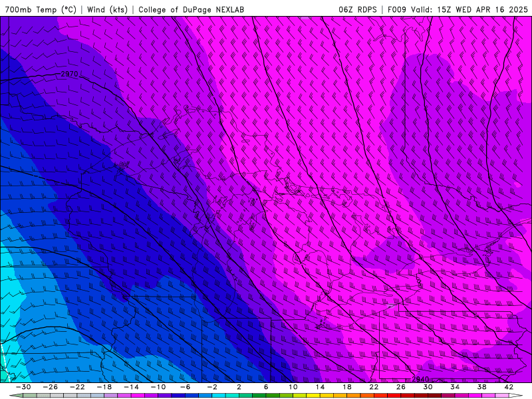
Task: Click the colorbar tick label reading 38
Action: 481,387
